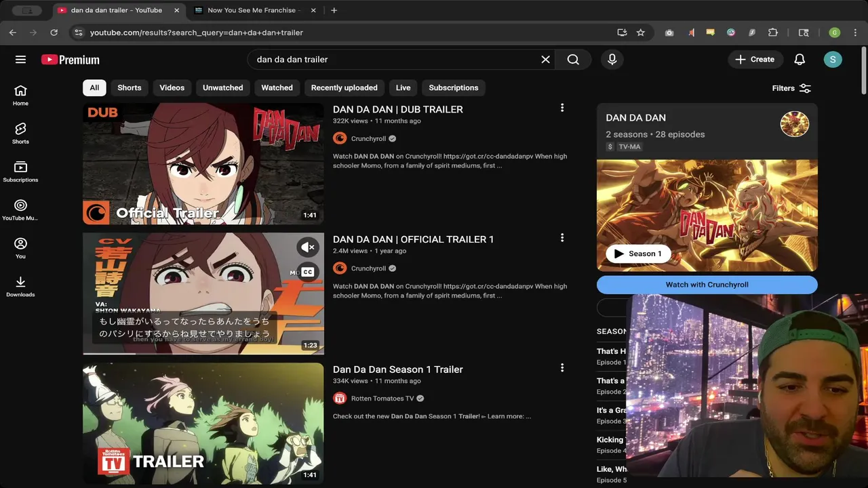Open more options for DUB TRAILER video
Image resolution: width=868 pixels, height=488 pixels.
click(x=561, y=108)
